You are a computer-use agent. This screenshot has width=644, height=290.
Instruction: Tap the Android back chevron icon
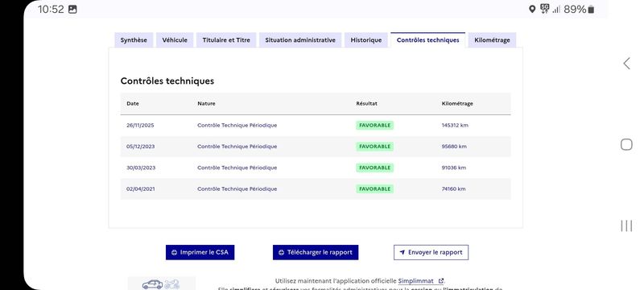point(626,64)
